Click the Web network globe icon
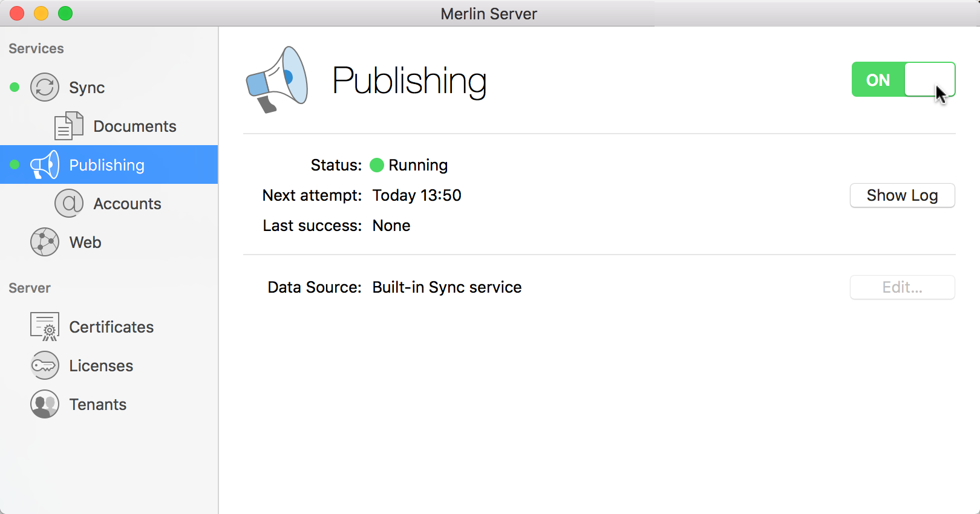The image size is (980, 514). click(45, 242)
